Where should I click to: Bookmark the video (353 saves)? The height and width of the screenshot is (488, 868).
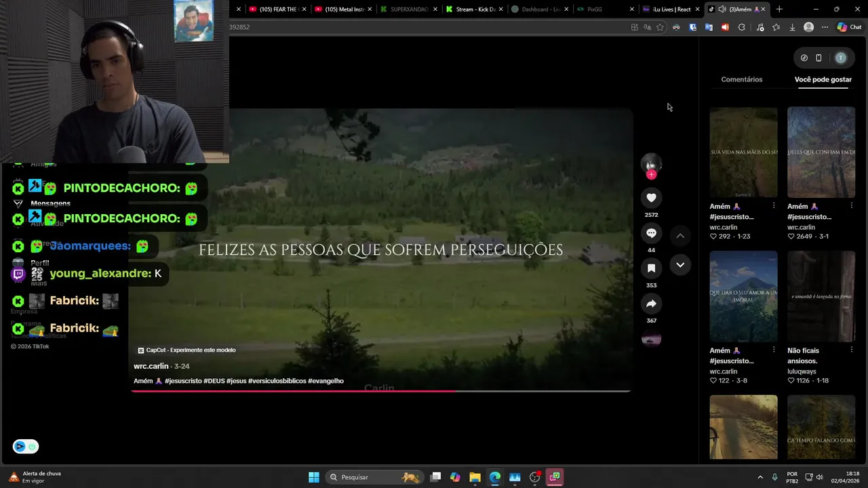click(651, 268)
